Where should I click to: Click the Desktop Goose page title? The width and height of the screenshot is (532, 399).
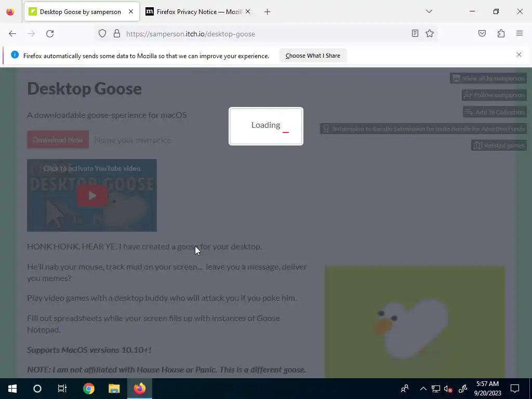85,88
